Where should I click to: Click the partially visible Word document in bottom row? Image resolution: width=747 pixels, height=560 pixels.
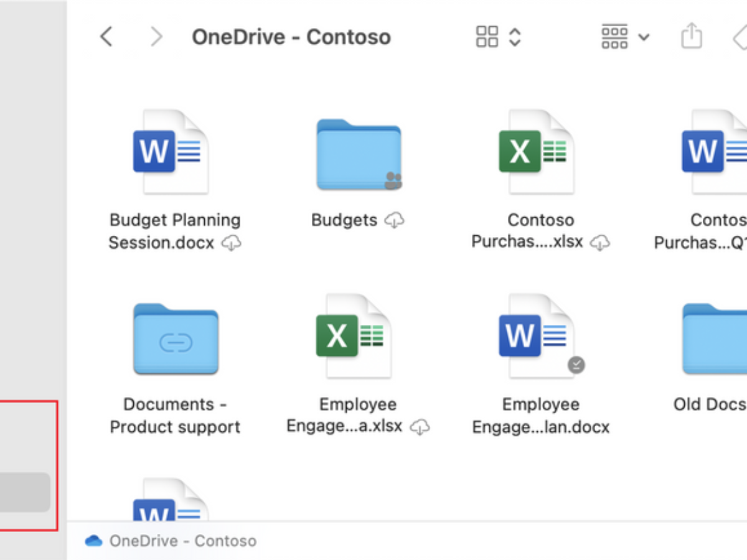click(170, 501)
